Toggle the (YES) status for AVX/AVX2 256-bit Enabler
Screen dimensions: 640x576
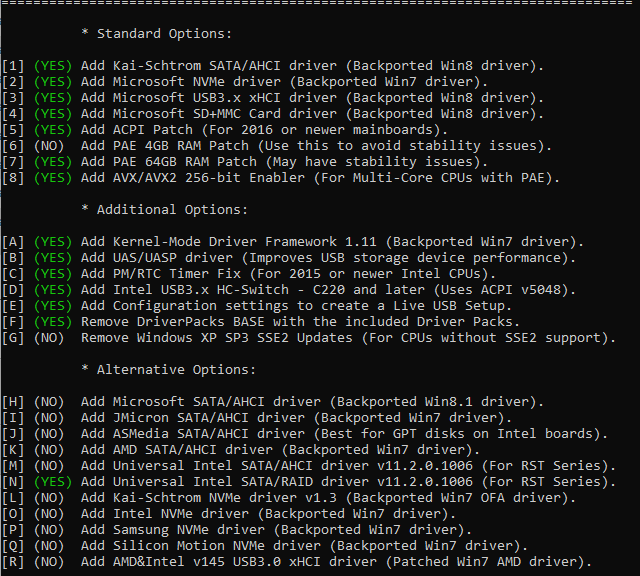pyautogui.click(x=52, y=178)
